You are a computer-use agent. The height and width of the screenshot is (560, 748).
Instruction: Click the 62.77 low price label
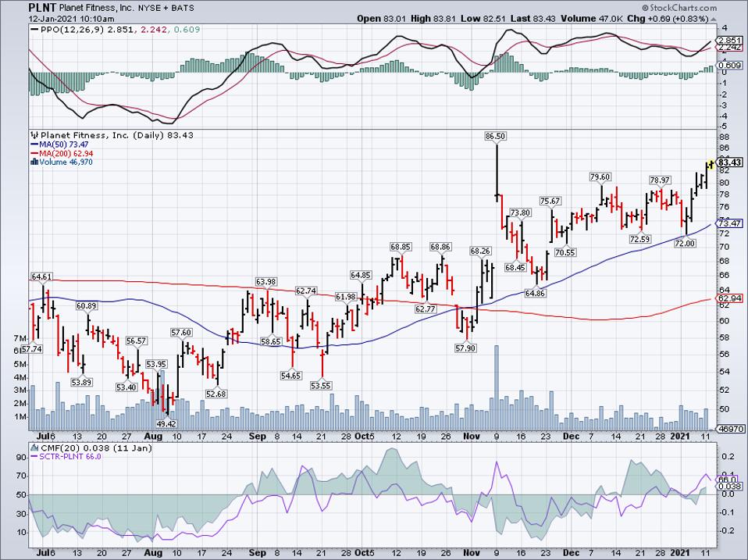[426, 309]
